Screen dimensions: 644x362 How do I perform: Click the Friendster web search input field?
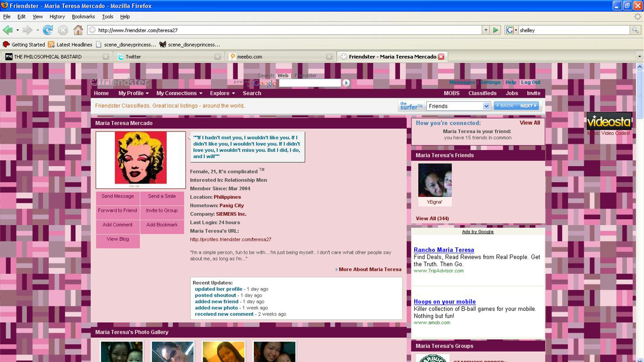click(310, 83)
